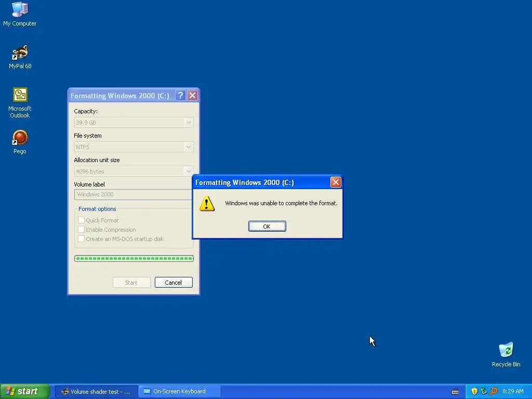Click the 8:29 AM clock in system tray
The height and width of the screenshot is (399, 532).
pyautogui.click(x=513, y=391)
